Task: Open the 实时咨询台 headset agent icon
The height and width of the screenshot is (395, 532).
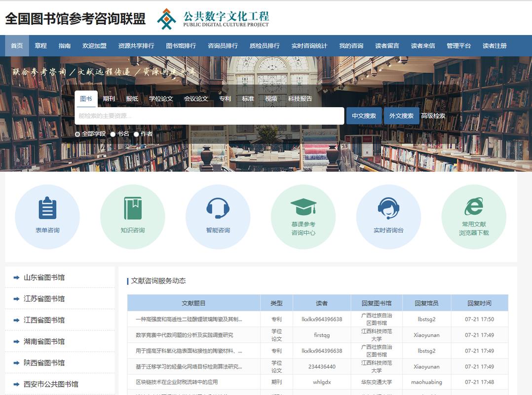Action: pyautogui.click(x=388, y=208)
